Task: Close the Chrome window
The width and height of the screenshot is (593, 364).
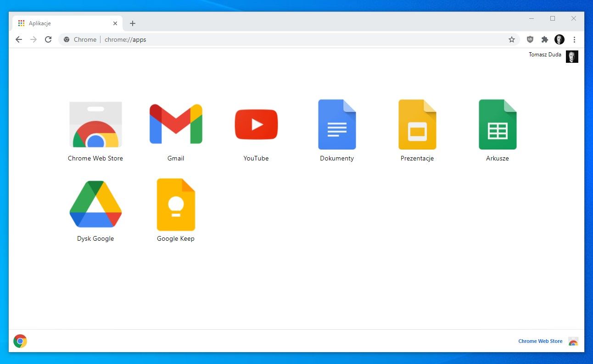Action: [574, 18]
